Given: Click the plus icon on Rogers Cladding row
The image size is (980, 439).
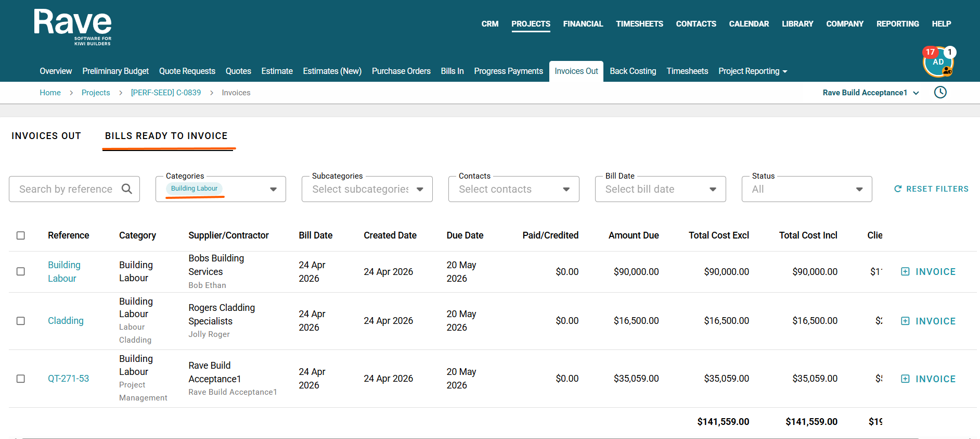Looking at the screenshot, I should [905, 321].
